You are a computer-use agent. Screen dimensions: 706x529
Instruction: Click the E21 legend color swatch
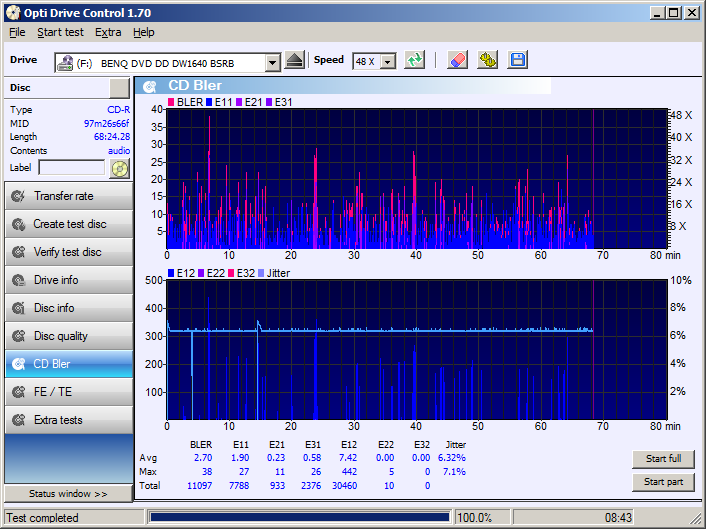[239, 103]
